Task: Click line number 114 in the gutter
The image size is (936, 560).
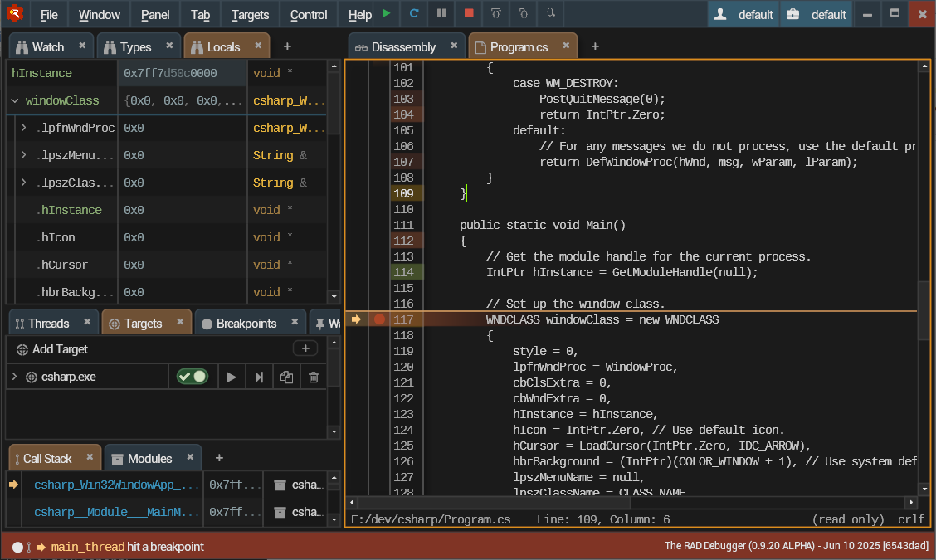Action: coord(403,272)
